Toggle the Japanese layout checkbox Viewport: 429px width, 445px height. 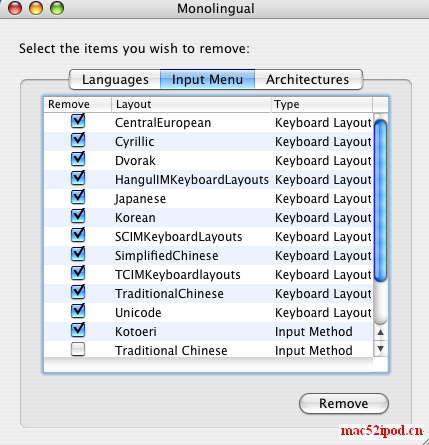click(x=78, y=197)
